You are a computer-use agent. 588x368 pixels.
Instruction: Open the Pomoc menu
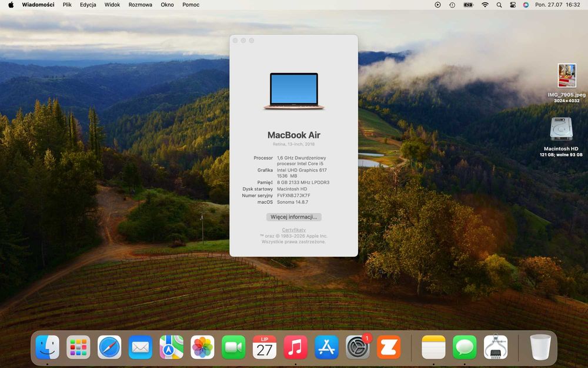click(191, 5)
